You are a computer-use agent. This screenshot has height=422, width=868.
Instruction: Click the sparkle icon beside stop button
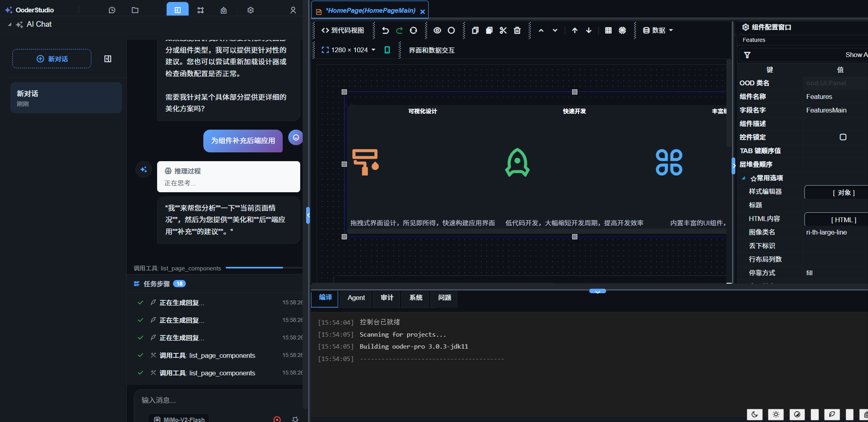[295, 419]
